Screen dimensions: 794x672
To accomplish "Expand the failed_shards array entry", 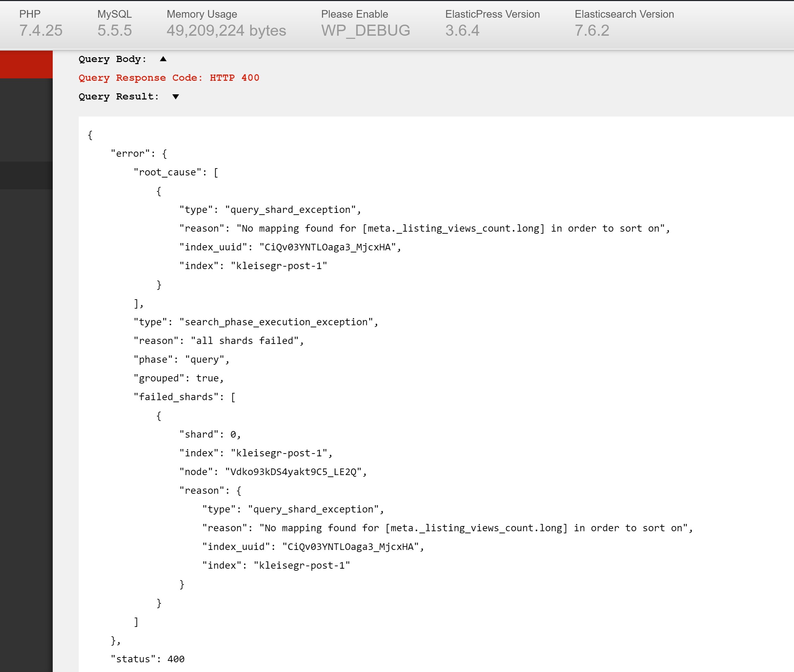I will coord(184,397).
